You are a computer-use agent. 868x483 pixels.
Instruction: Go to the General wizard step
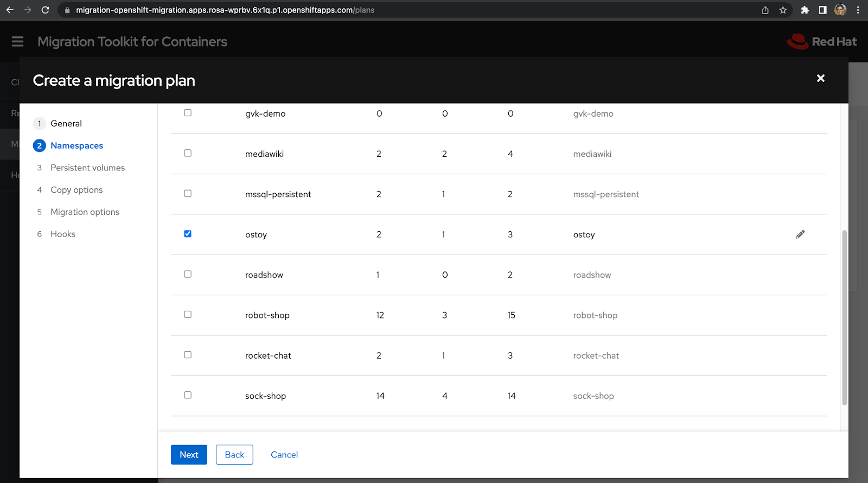coord(66,124)
